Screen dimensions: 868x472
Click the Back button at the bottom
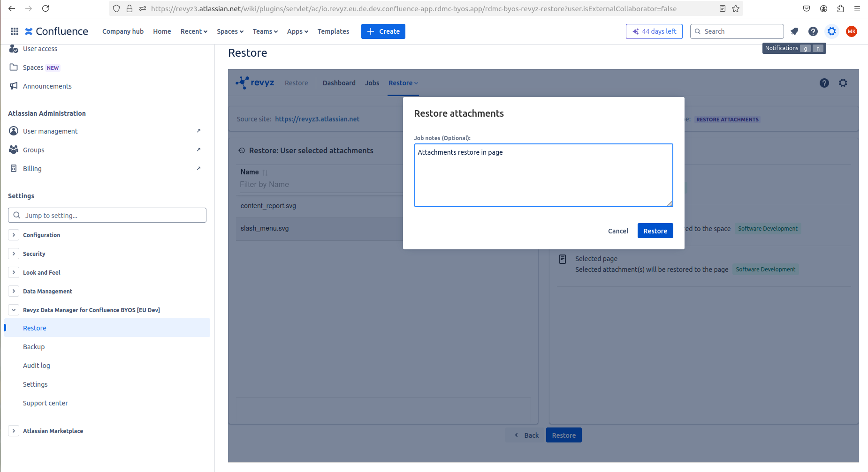click(x=526, y=435)
